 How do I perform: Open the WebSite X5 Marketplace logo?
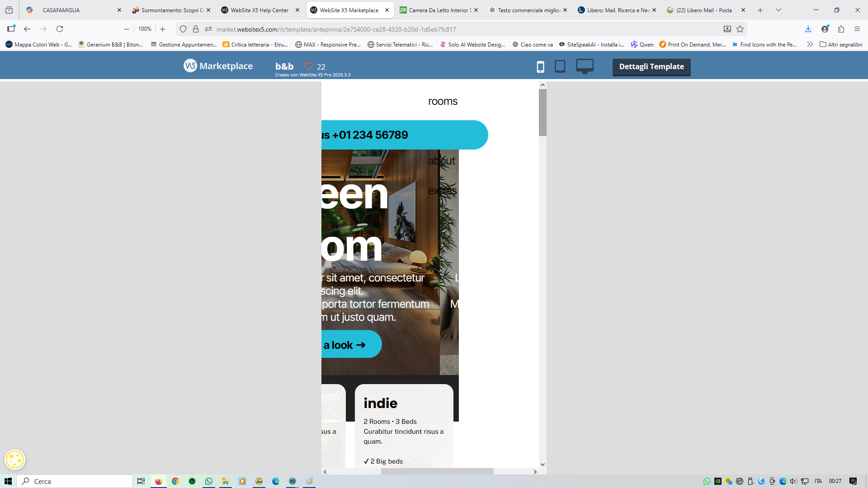(218, 66)
